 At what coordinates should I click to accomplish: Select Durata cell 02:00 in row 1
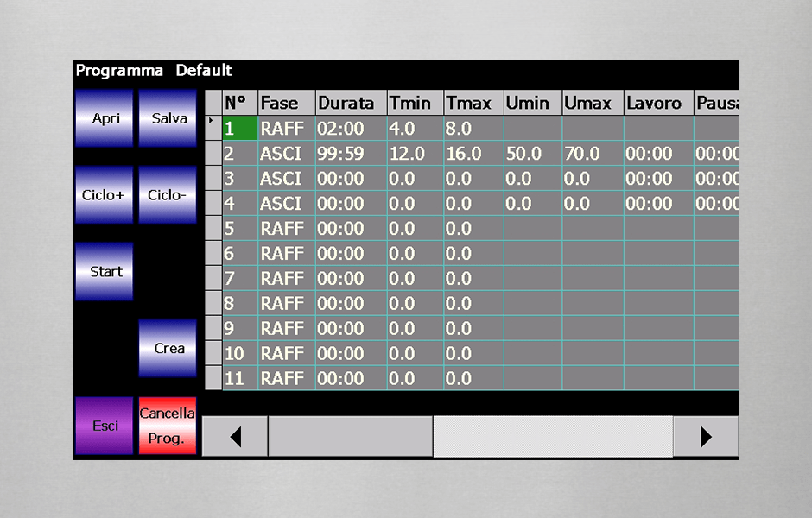click(352, 128)
